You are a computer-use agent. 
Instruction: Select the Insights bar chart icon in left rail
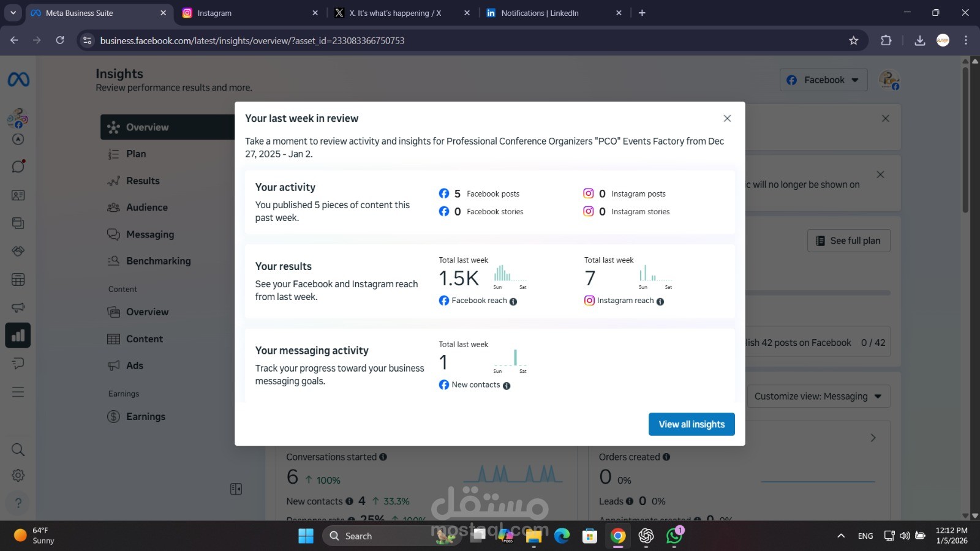coord(18,335)
